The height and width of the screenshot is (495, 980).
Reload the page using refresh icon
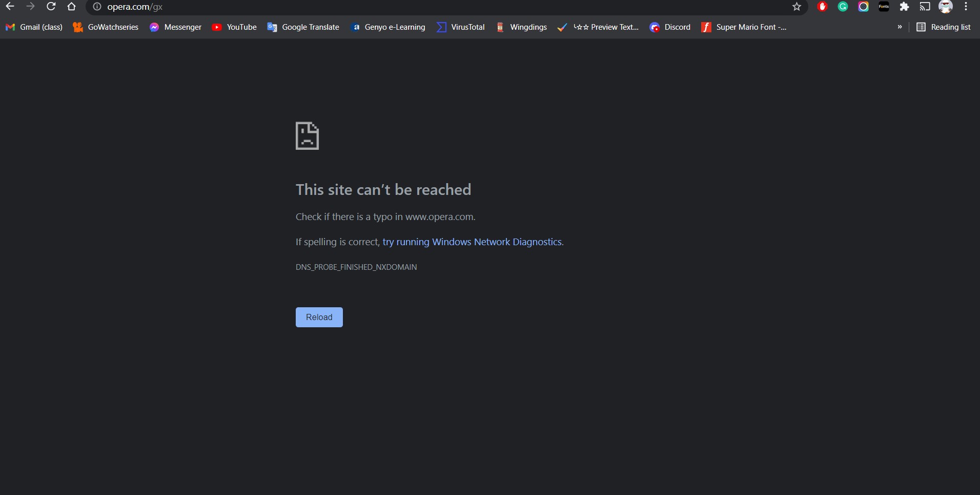click(51, 7)
